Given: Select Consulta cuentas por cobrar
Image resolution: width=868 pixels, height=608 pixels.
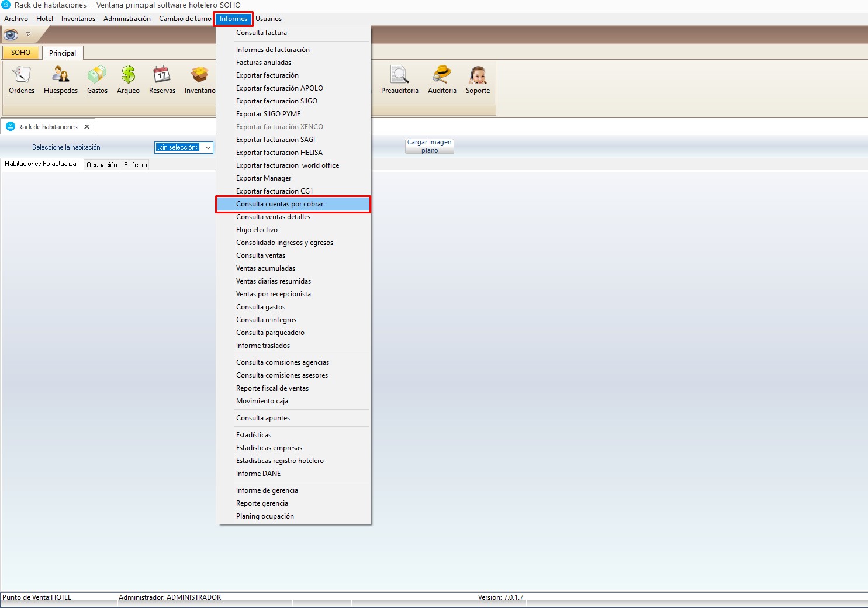Looking at the screenshot, I should tap(279, 204).
